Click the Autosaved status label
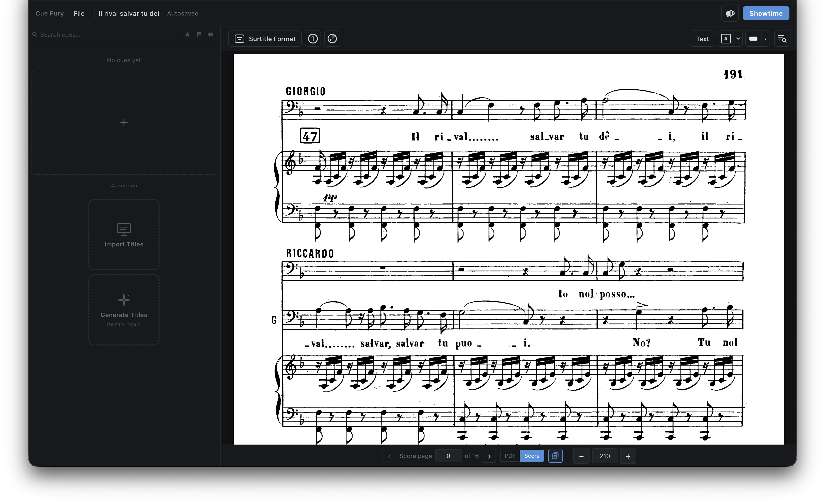 [182, 13]
